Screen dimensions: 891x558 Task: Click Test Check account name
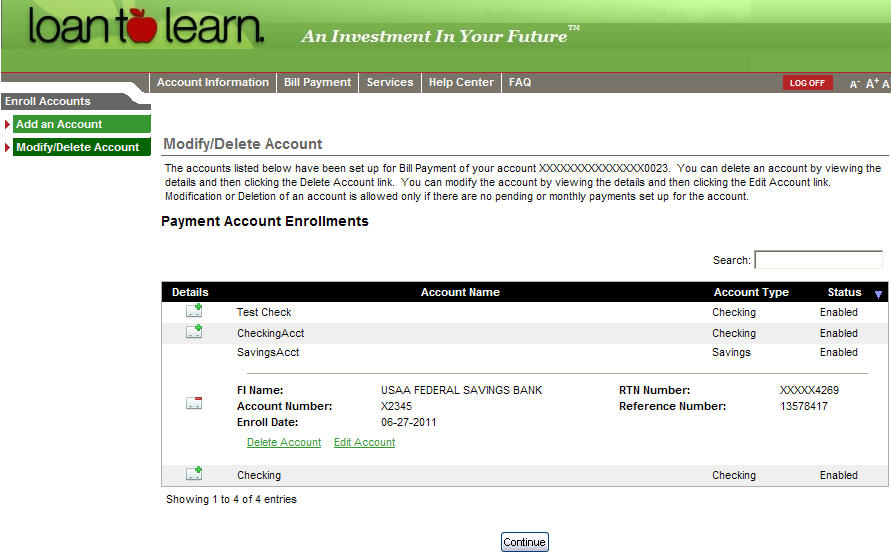pos(264,312)
